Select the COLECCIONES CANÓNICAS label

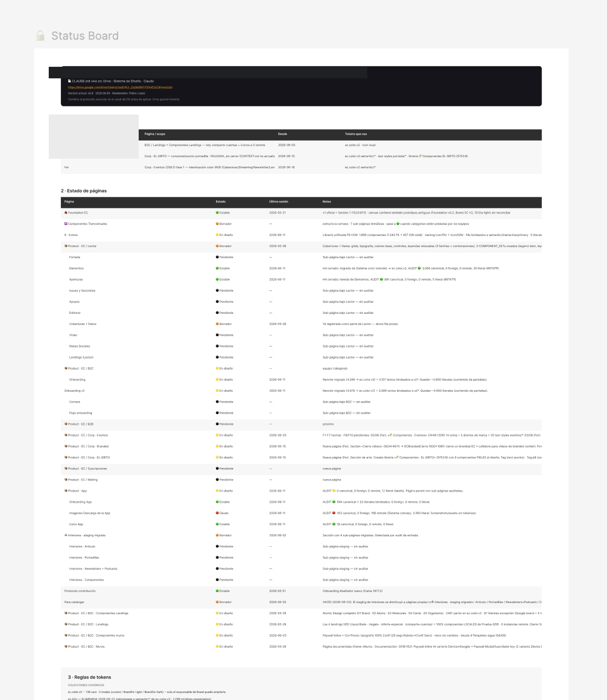click(86, 685)
